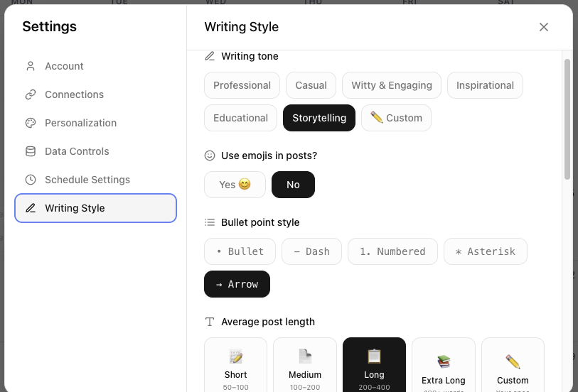Select No for emojis in posts

click(x=293, y=185)
